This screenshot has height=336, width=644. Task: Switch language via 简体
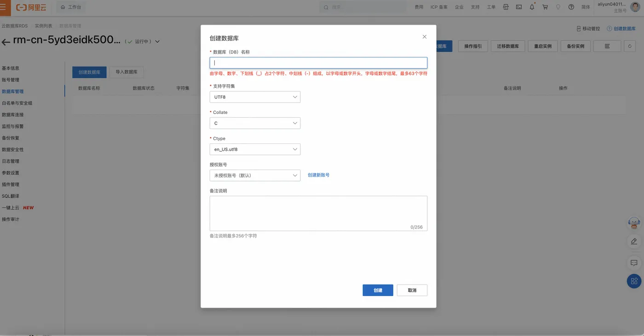[x=586, y=7]
